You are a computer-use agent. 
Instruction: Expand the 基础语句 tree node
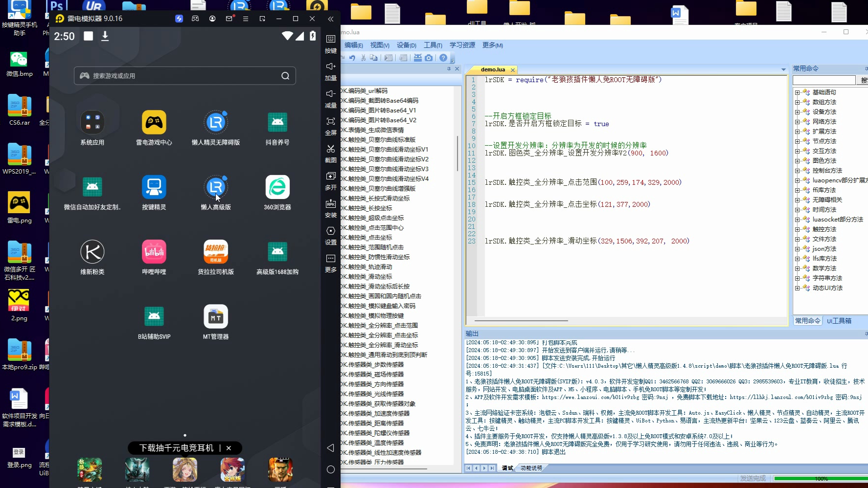pos(797,92)
